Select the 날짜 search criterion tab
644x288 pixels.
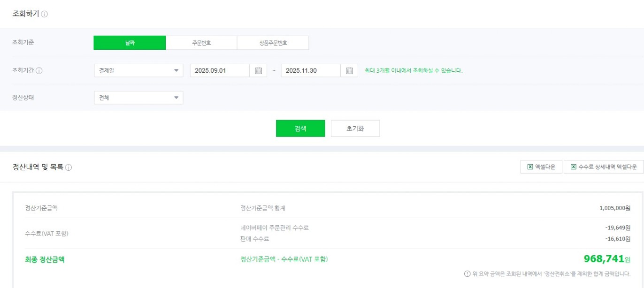coord(130,43)
